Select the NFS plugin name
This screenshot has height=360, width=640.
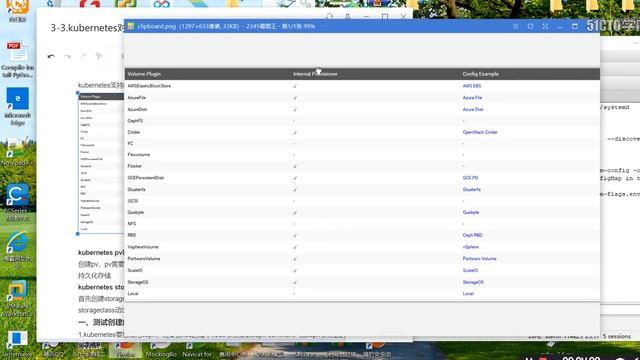pos(131,224)
